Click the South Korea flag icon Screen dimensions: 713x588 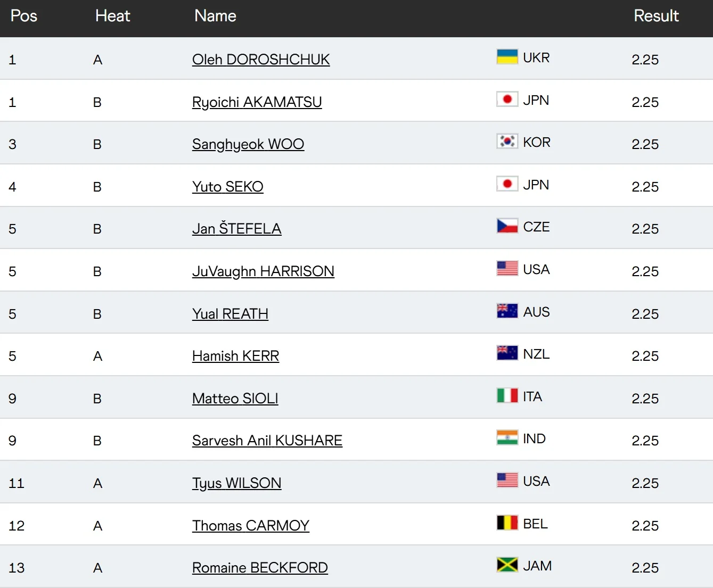click(507, 142)
